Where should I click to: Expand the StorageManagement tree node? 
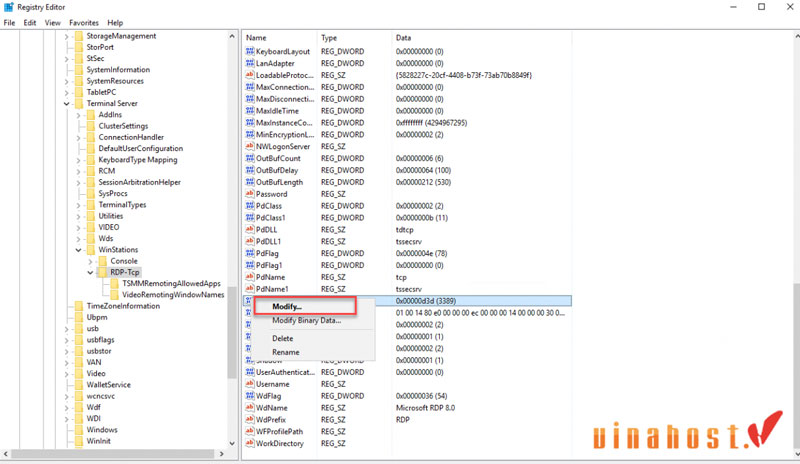coord(66,36)
